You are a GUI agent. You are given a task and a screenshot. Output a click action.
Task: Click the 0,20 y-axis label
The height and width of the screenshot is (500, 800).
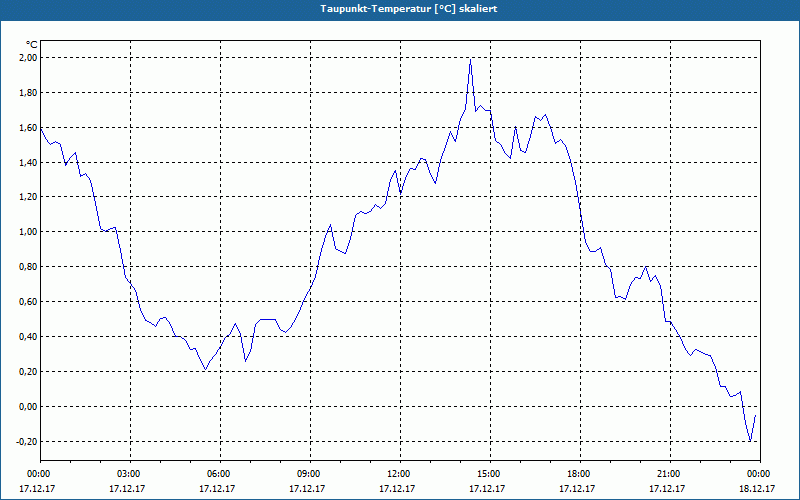(28, 371)
